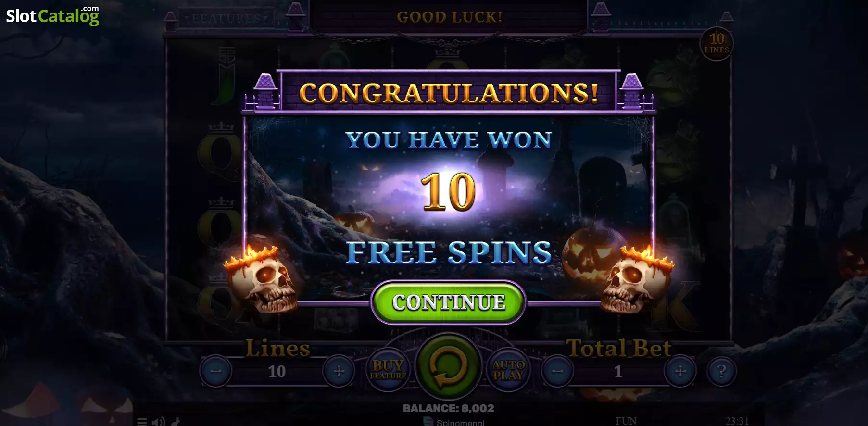Open the Features tab
Image resolution: width=868 pixels, height=426 pixels.
[x=226, y=19]
